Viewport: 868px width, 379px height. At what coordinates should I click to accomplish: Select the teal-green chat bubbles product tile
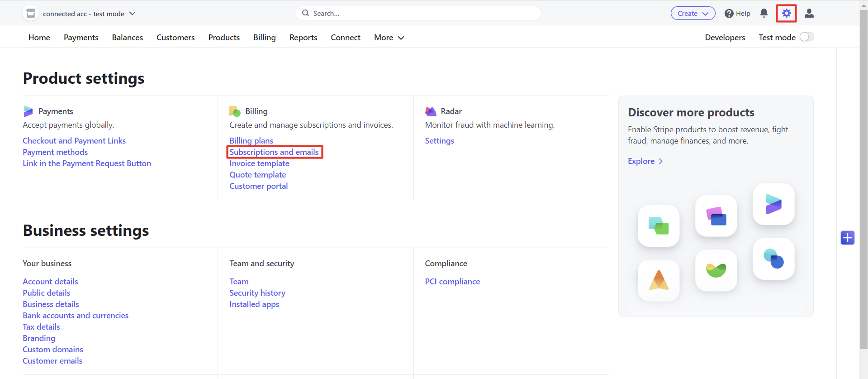(659, 226)
